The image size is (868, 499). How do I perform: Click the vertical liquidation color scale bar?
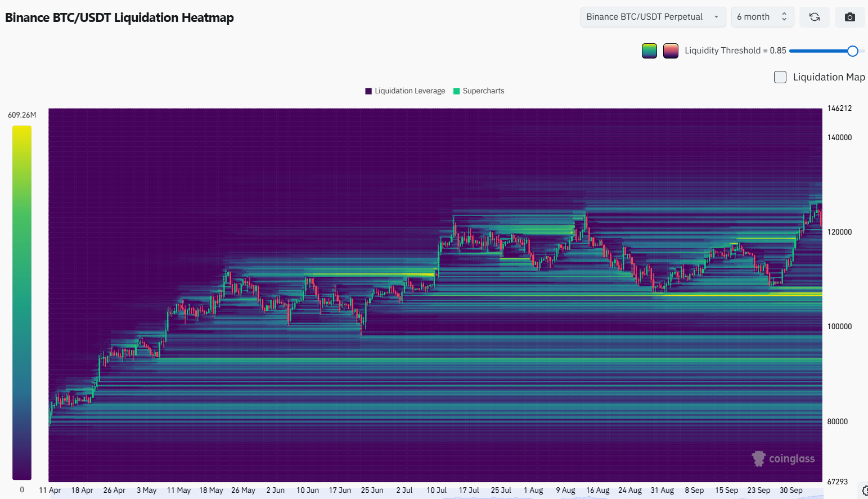(22, 302)
